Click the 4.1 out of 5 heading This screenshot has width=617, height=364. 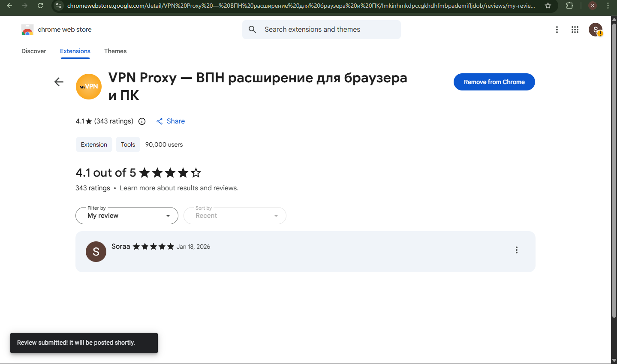pos(105,173)
